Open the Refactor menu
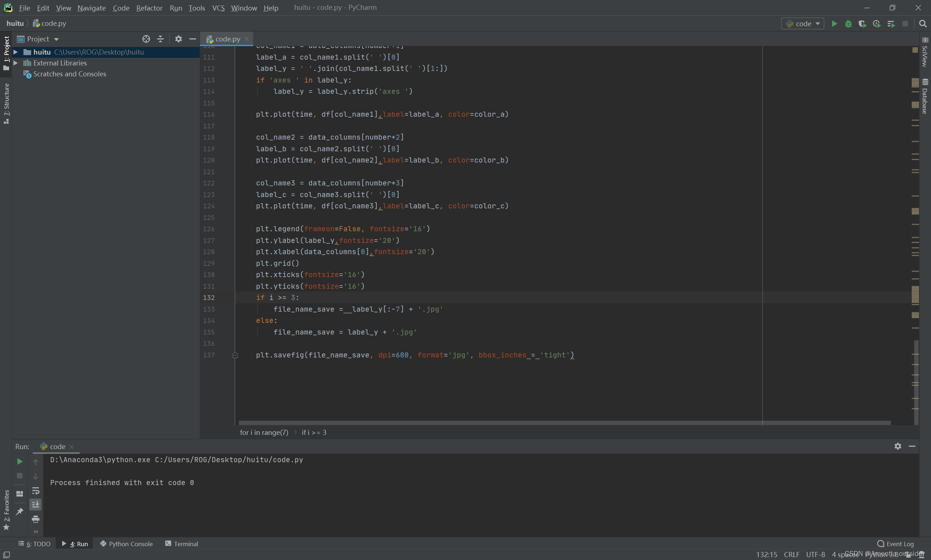 [149, 8]
